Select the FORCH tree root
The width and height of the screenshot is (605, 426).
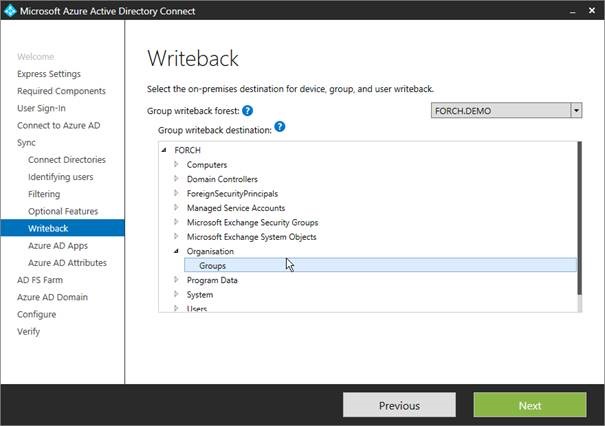tap(188, 150)
